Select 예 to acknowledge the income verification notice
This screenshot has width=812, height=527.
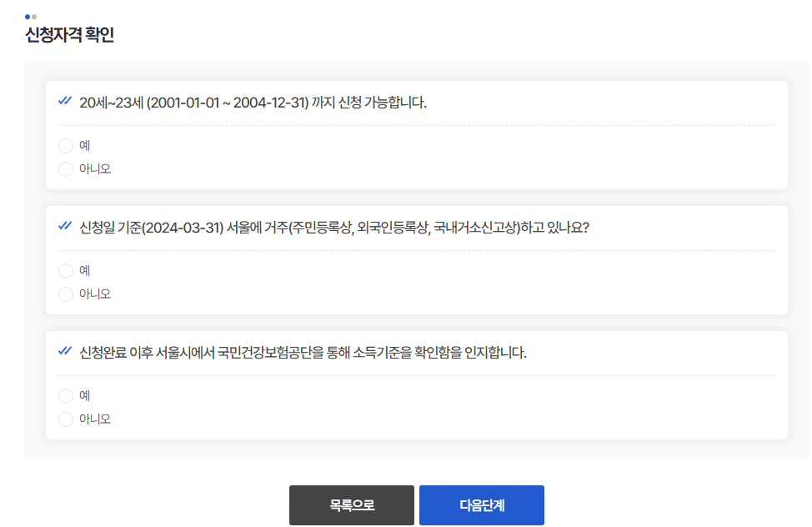[65, 395]
